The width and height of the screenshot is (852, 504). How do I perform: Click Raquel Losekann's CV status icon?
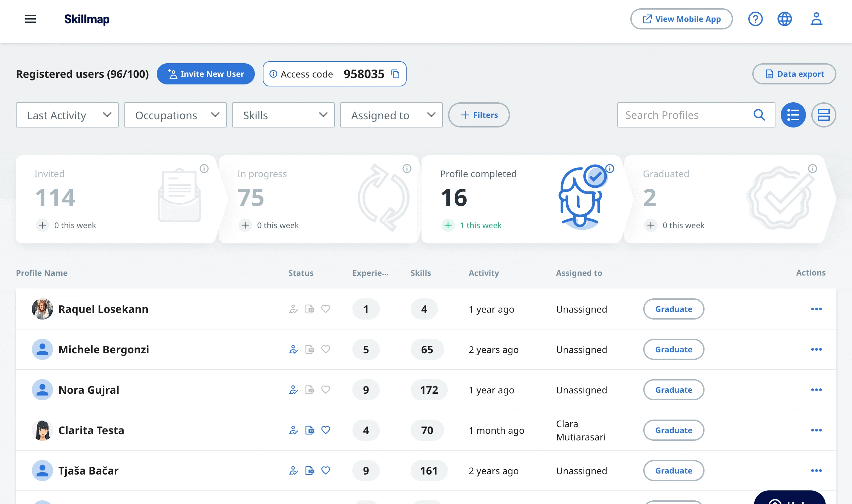click(310, 309)
